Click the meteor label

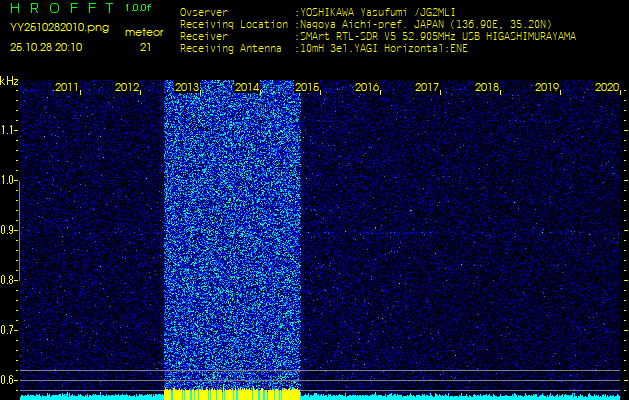[144, 33]
